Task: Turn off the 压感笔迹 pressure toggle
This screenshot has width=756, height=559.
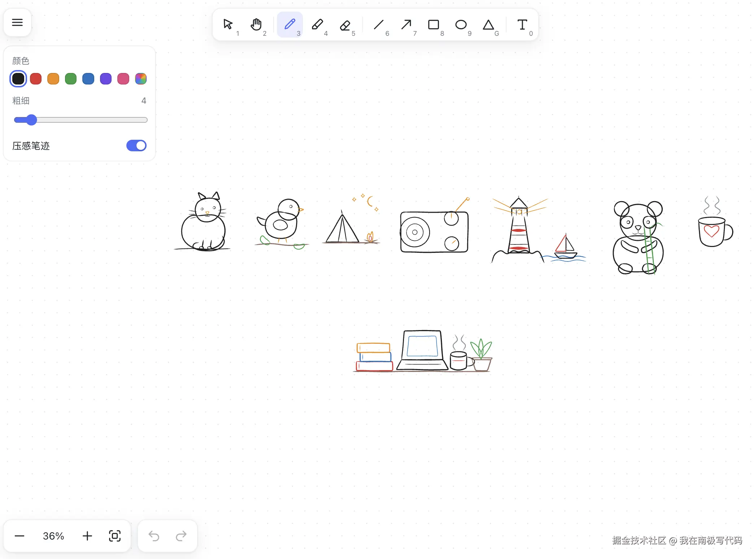Action: (x=136, y=146)
